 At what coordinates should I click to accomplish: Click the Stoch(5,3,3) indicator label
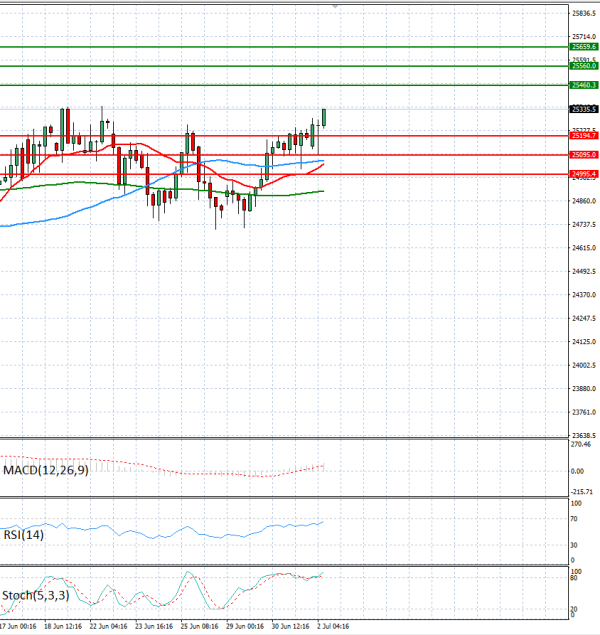click(x=36, y=596)
